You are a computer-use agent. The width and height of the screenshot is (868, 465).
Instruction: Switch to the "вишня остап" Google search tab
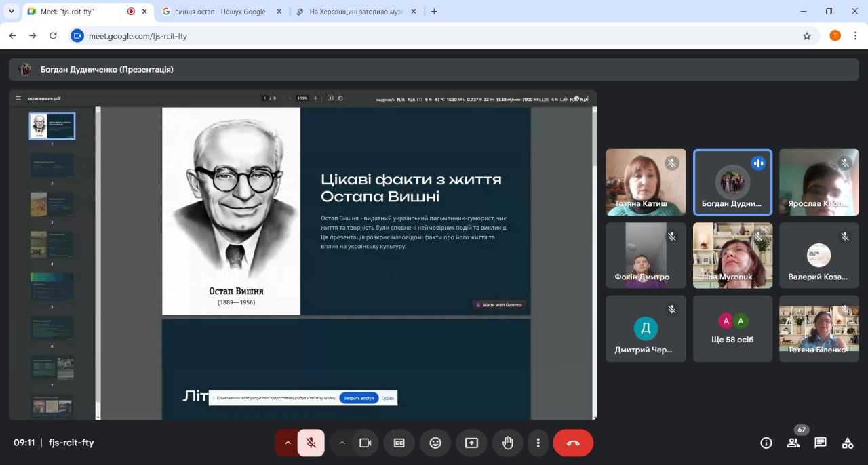(x=221, y=12)
